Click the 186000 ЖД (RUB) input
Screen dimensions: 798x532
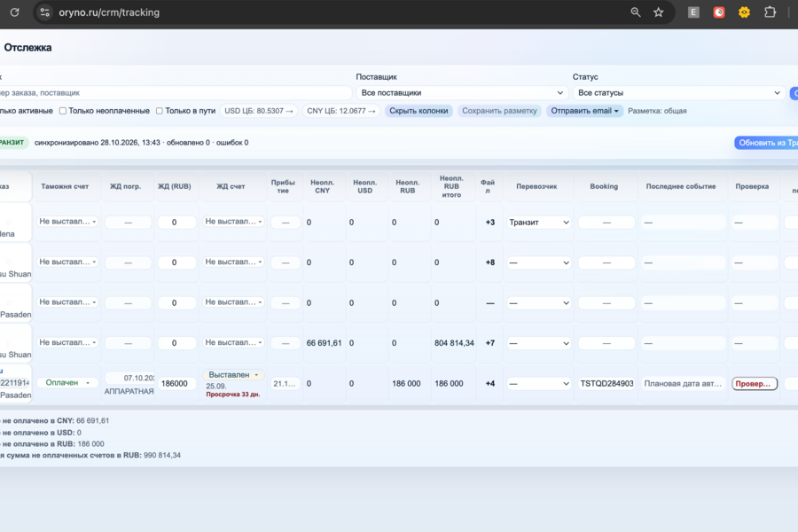point(176,383)
